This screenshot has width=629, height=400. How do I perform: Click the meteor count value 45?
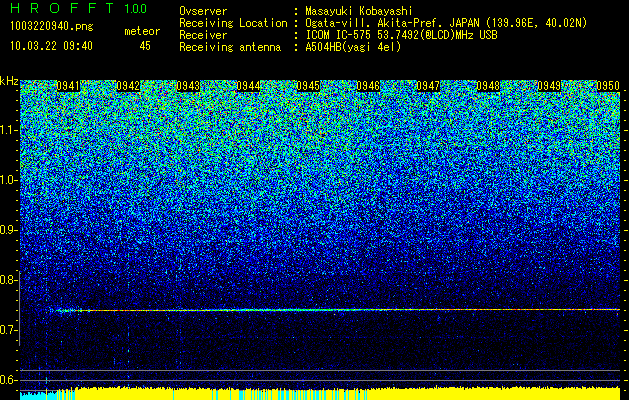pyautogui.click(x=145, y=46)
